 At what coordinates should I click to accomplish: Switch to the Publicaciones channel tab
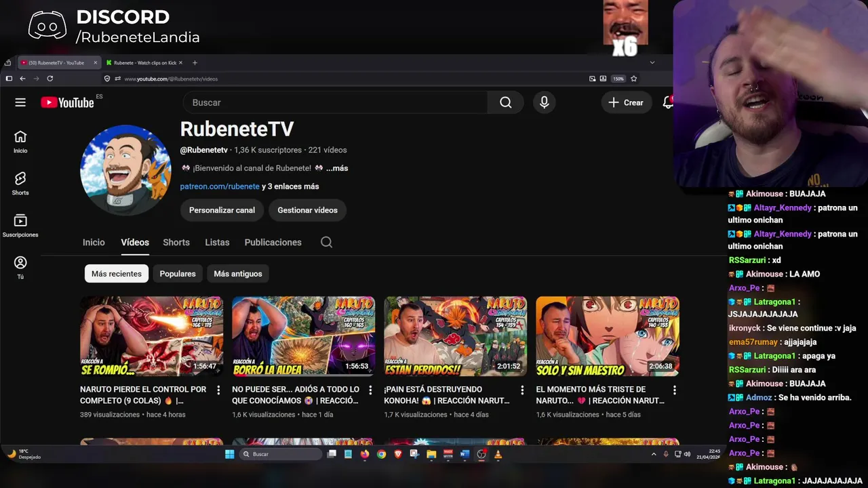click(x=273, y=242)
